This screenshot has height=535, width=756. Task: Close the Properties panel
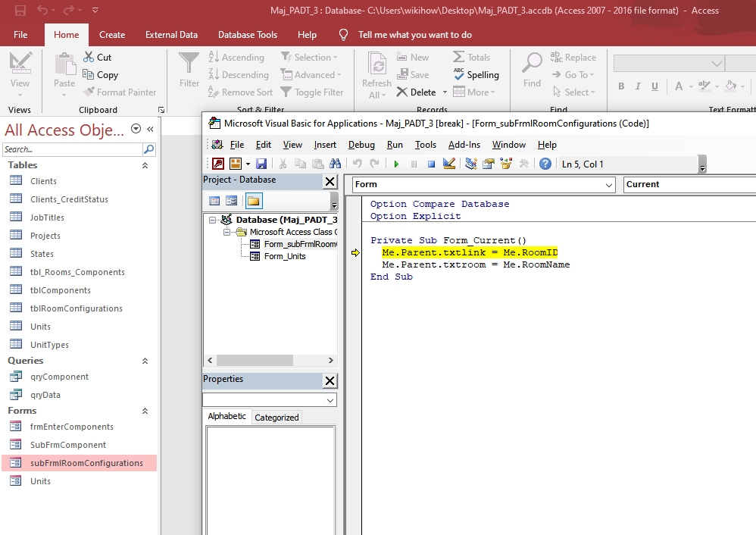[x=330, y=380]
